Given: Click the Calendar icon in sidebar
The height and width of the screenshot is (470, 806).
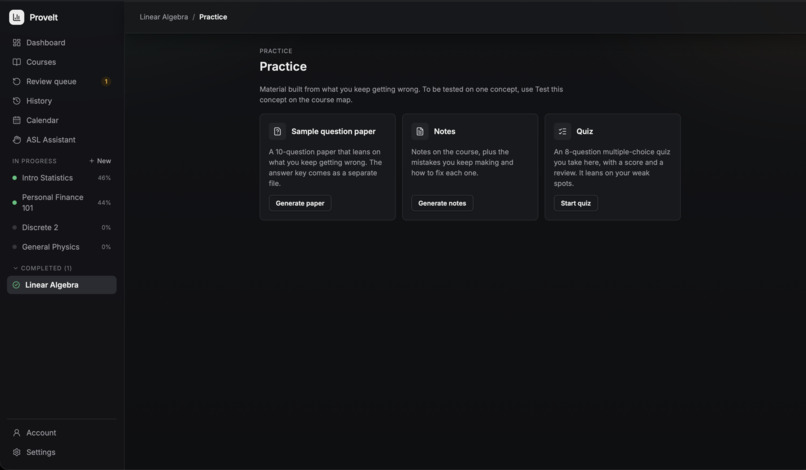Looking at the screenshot, I should point(16,120).
